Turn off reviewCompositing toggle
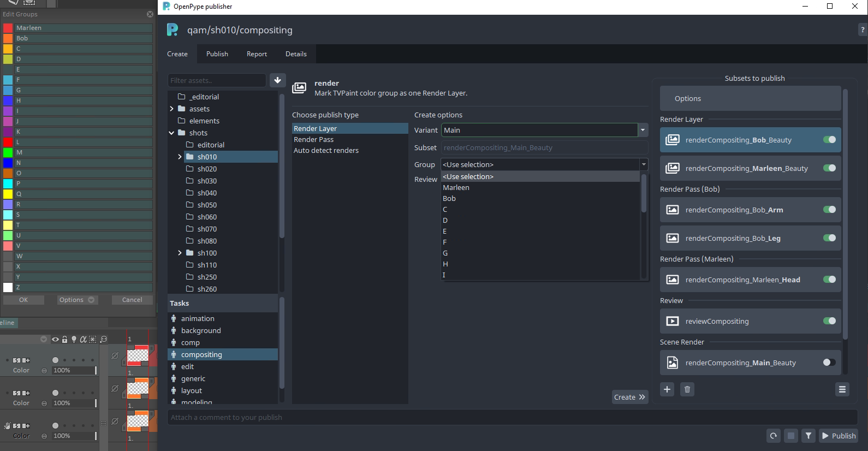868x451 pixels. [829, 321]
